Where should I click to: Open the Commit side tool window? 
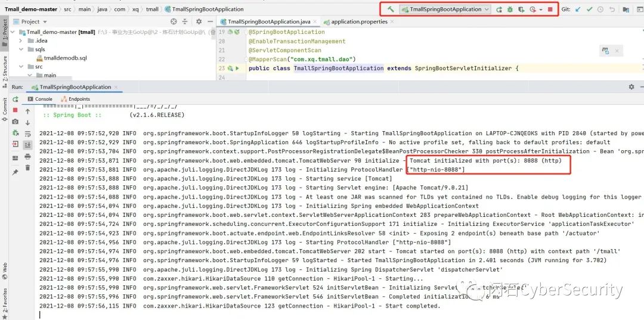point(5,109)
